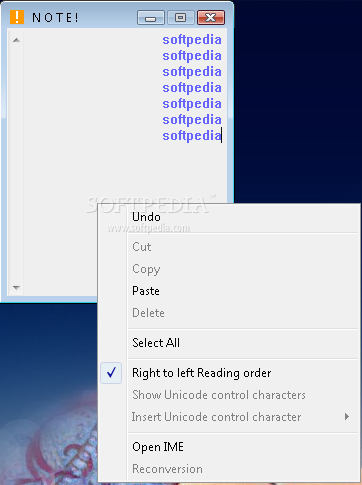The width and height of the screenshot is (362, 485).
Task: Minimize the NOTE! window
Action: (x=151, y=17)
